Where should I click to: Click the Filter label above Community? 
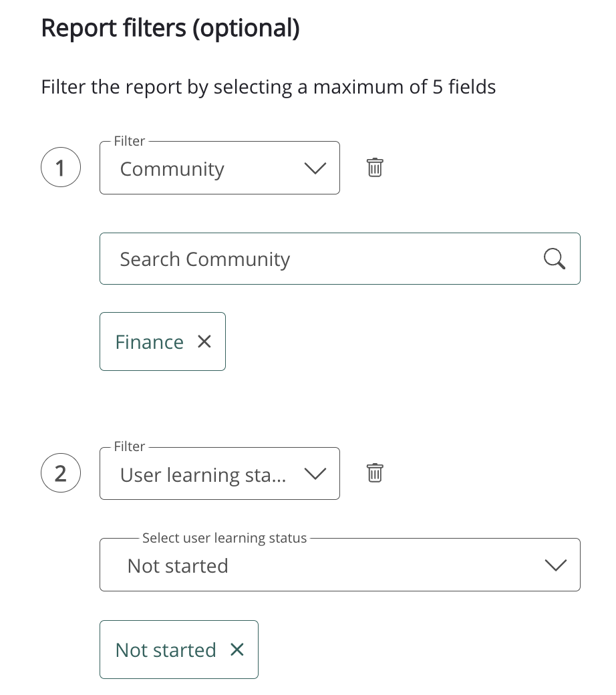[x=130, y=141]
